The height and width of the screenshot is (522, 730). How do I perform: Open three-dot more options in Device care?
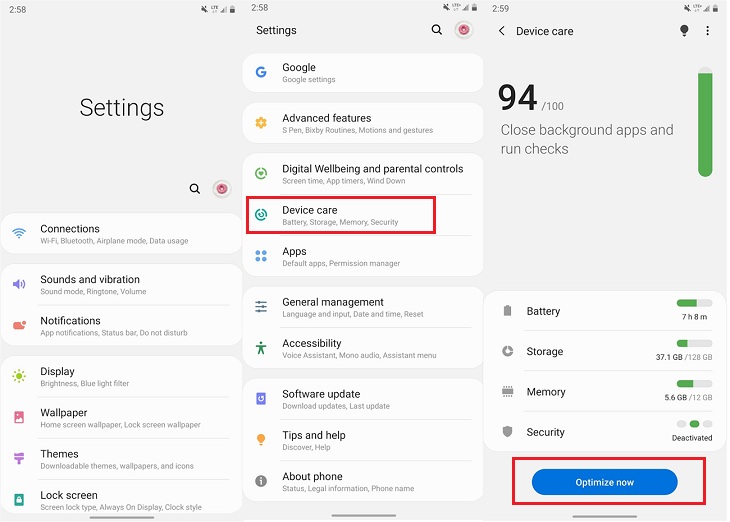click(x=708, y=31)
